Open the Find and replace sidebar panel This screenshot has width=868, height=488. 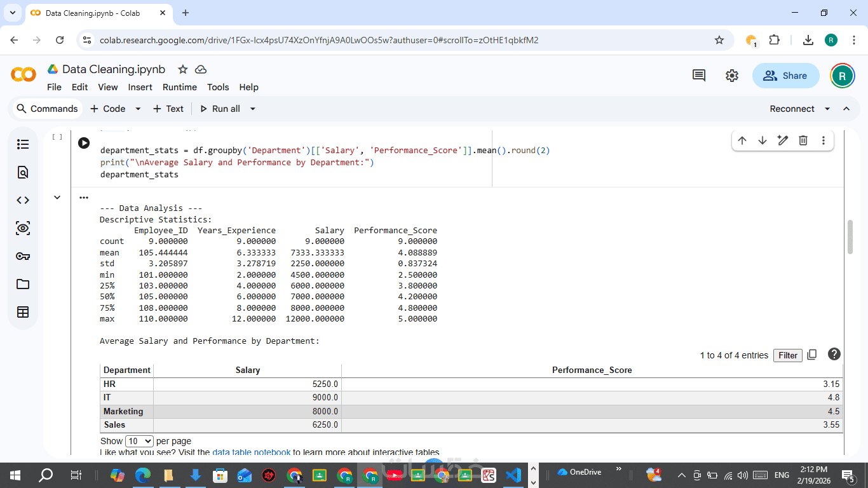tap(23, 172)
